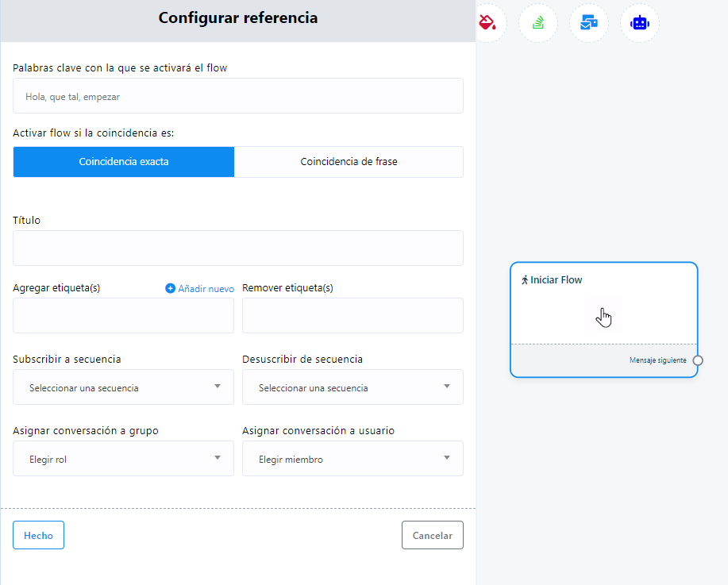Expand the Elegir rol dropdown
Image resolution: width=728 pixels, height=585 pixels.
click(x=124, y=459)
